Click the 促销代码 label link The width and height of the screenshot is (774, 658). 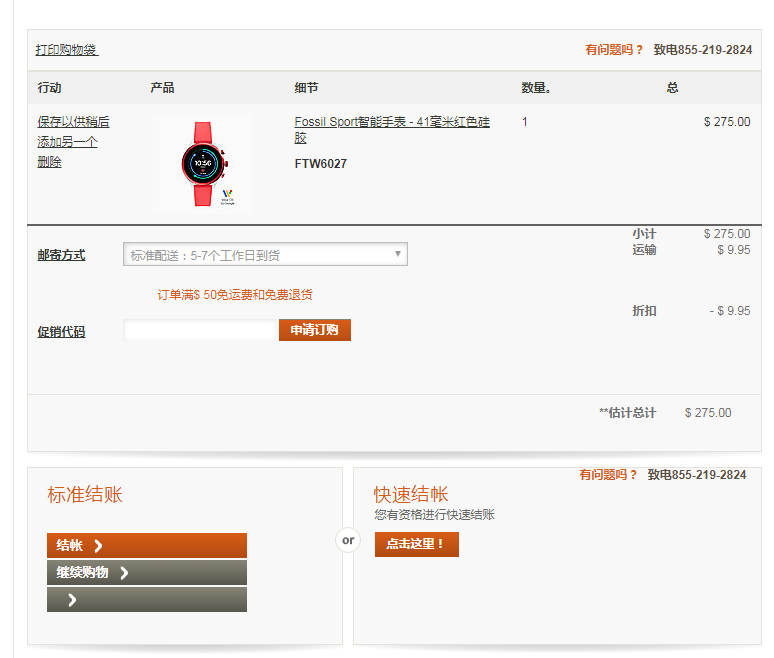[x=61, y=332]
